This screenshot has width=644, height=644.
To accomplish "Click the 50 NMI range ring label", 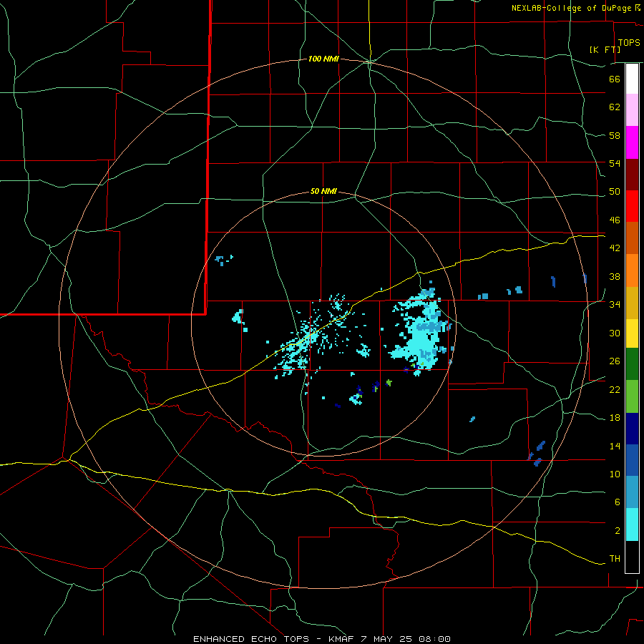I will coord(323,191).
